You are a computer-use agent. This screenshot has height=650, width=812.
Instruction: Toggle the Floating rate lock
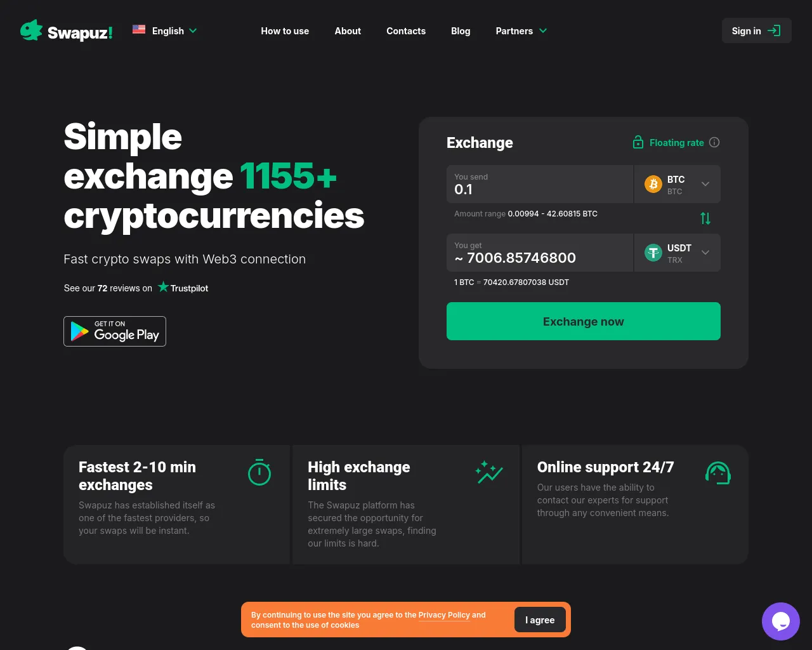pos(638,142)
